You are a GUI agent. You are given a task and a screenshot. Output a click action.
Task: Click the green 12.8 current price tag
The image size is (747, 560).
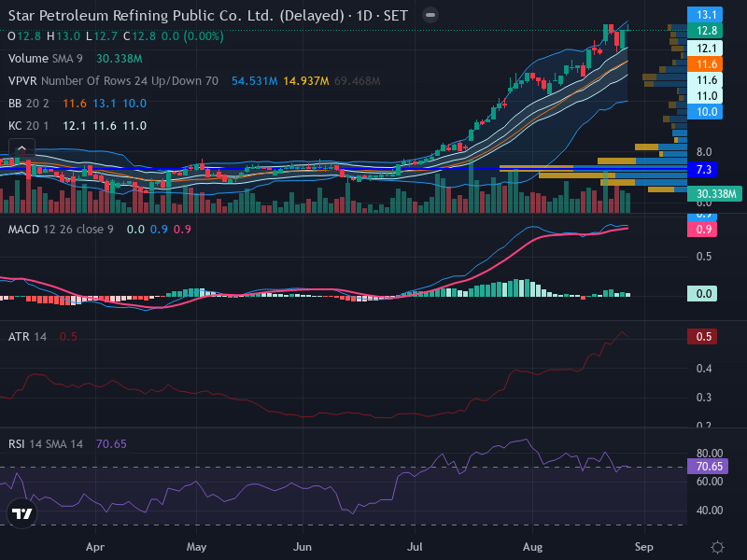pos(705,31)
